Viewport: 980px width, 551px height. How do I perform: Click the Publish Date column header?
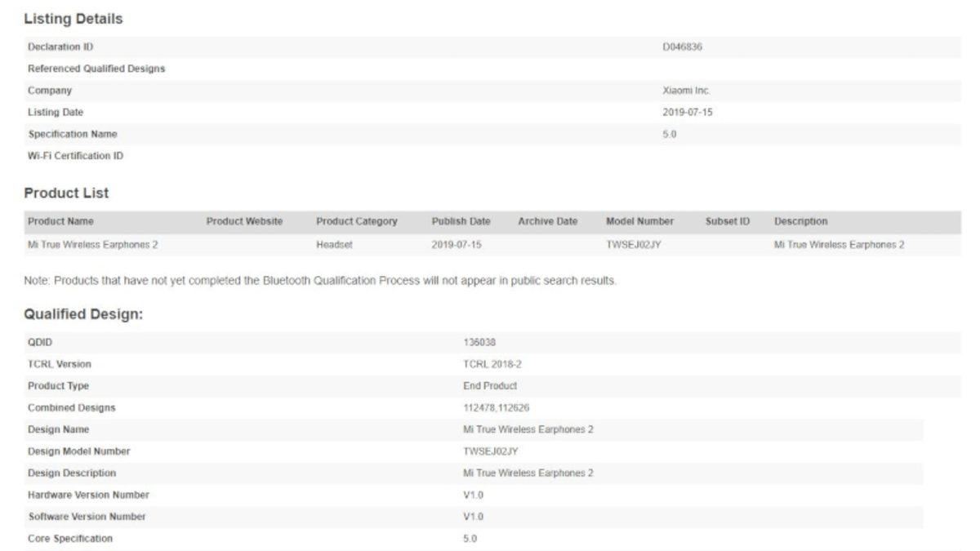point(461,221)
